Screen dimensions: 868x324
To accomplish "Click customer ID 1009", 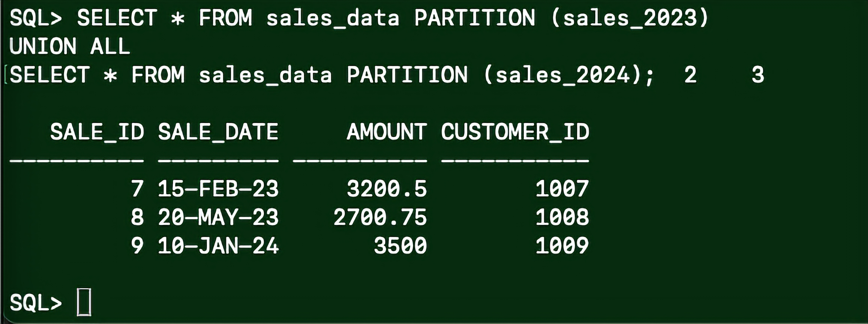I will [562, 246].
